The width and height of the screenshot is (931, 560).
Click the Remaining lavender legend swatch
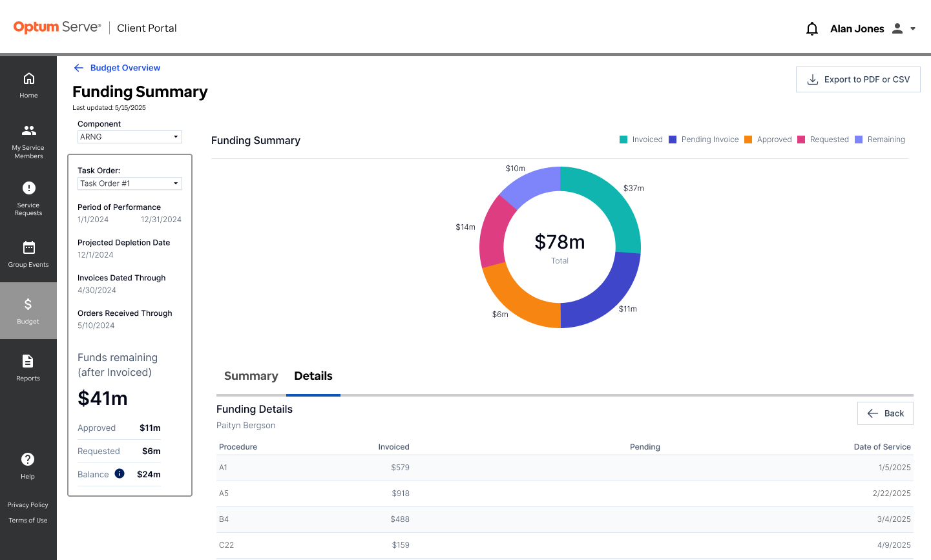click(x=859, y=140)
